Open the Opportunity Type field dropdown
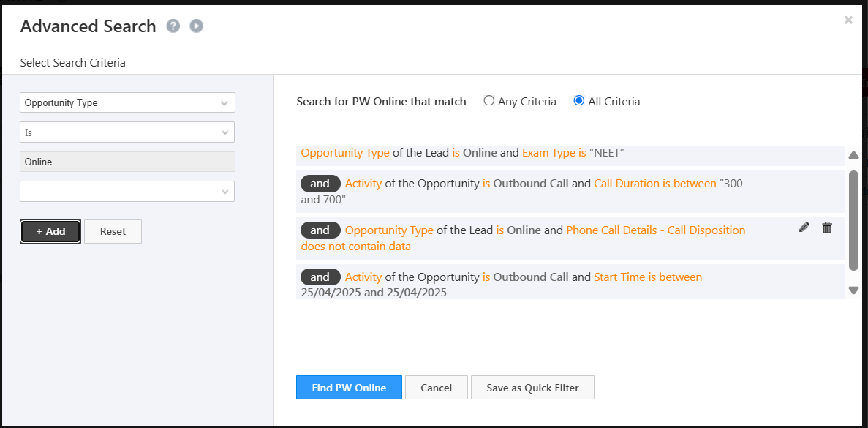The image size is (868, 428). (x=127, y=103)
